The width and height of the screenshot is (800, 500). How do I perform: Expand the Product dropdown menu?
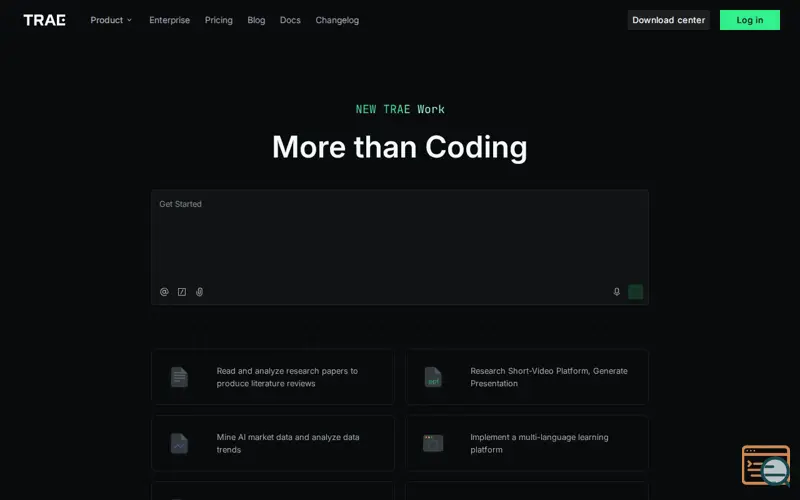pyautogui.click(x=111, y=20)
